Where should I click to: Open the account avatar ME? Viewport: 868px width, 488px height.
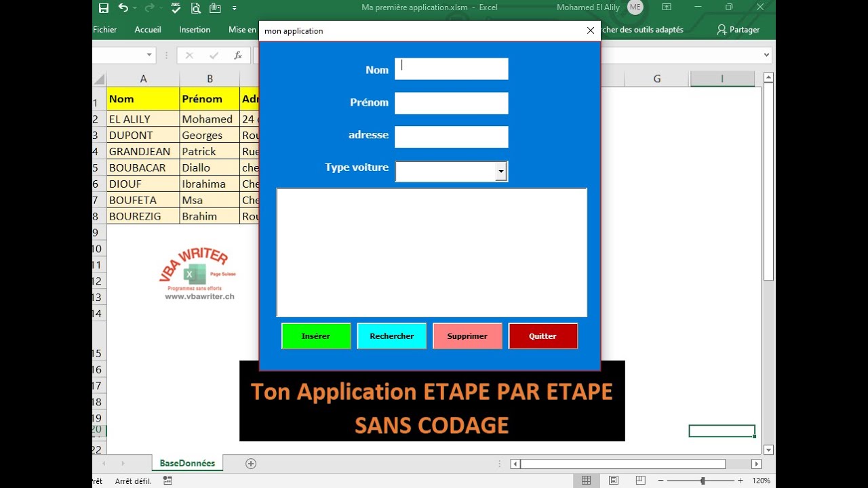[x=635, y=7]
